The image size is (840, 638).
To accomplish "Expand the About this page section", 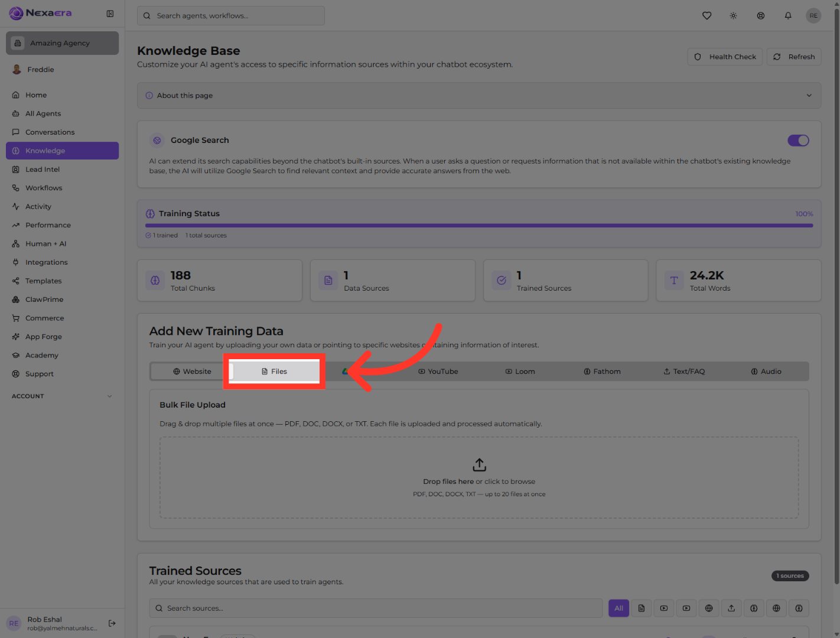I will click(x=479, y=96).
